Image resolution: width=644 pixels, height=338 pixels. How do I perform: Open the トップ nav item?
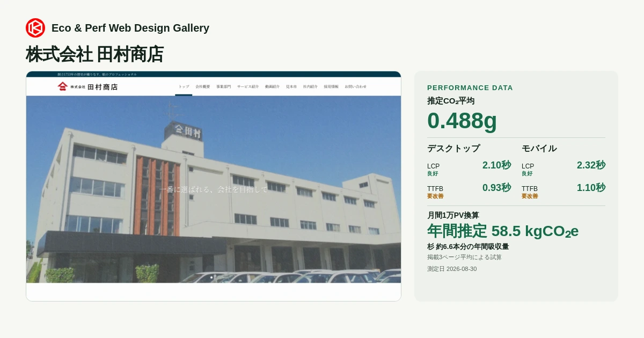click(x=184, y=86)
